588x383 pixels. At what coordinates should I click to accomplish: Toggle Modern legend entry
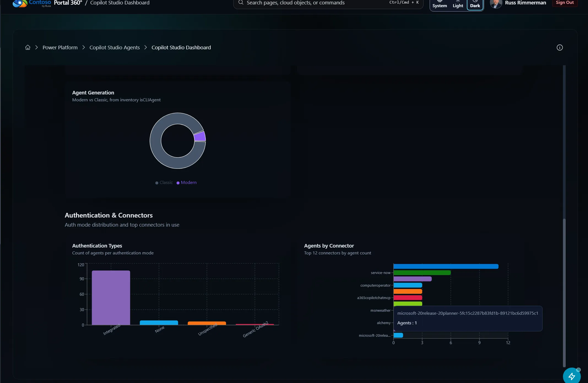[186, 183]
